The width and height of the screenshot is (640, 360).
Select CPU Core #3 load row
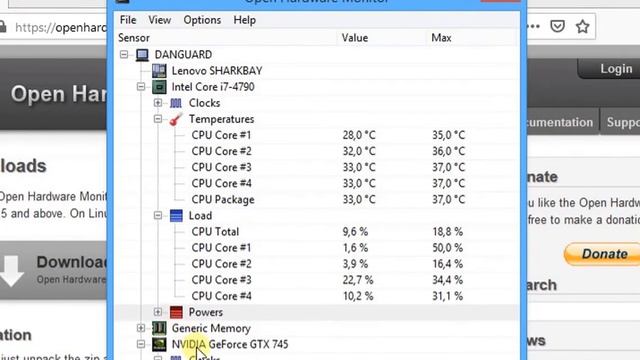pyautogui.click(x=318, y=280)
